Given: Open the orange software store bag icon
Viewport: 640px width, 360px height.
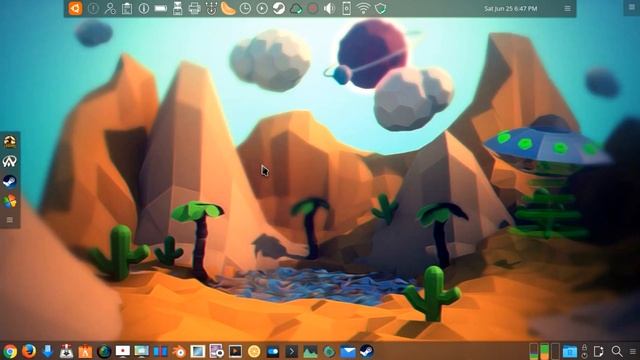Looking at the screenshot, I should (x=85, y=351).
